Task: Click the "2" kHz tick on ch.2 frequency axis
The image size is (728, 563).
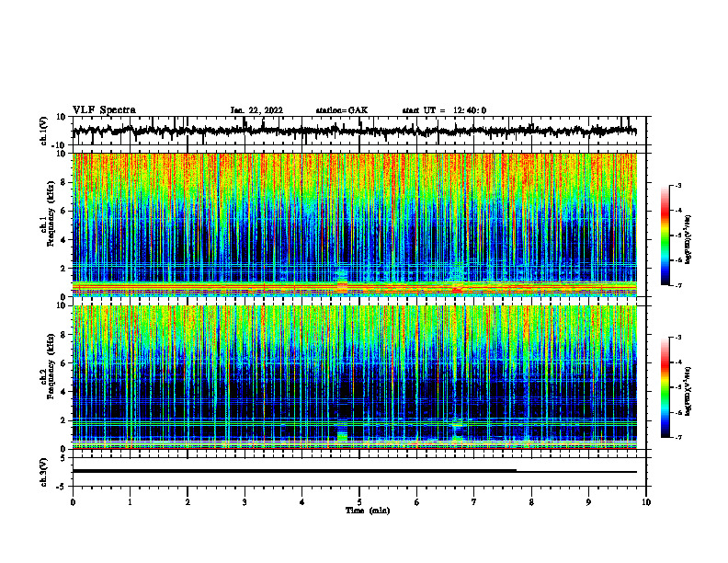Action: (x=63, y=420)
